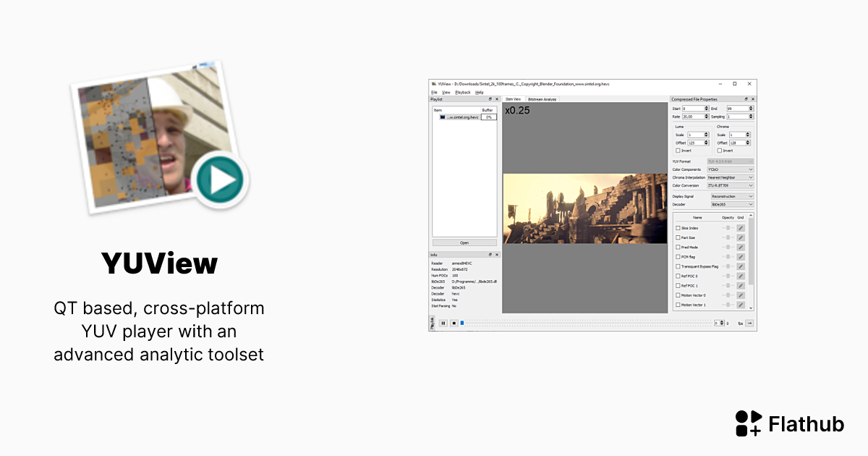
Task: Click the video icon beside sintel.org.hevc entry
Action: [441, 117]
